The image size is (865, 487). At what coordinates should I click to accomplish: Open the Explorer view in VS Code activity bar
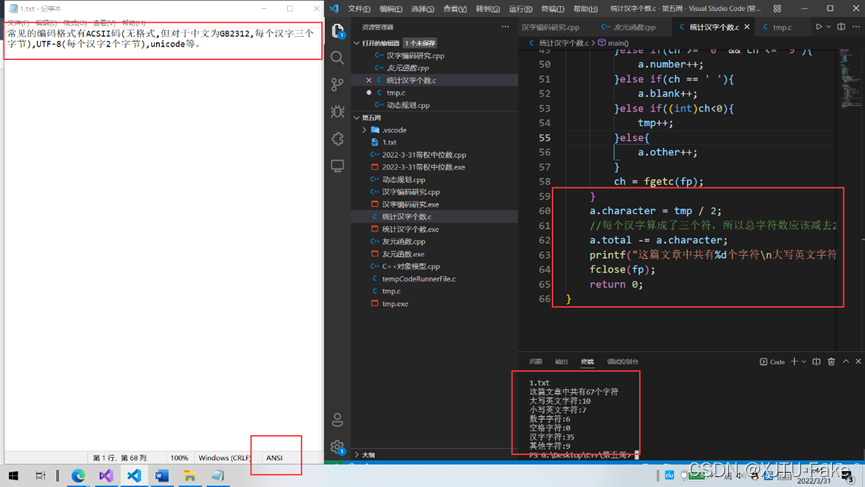[x=338, y=31]
